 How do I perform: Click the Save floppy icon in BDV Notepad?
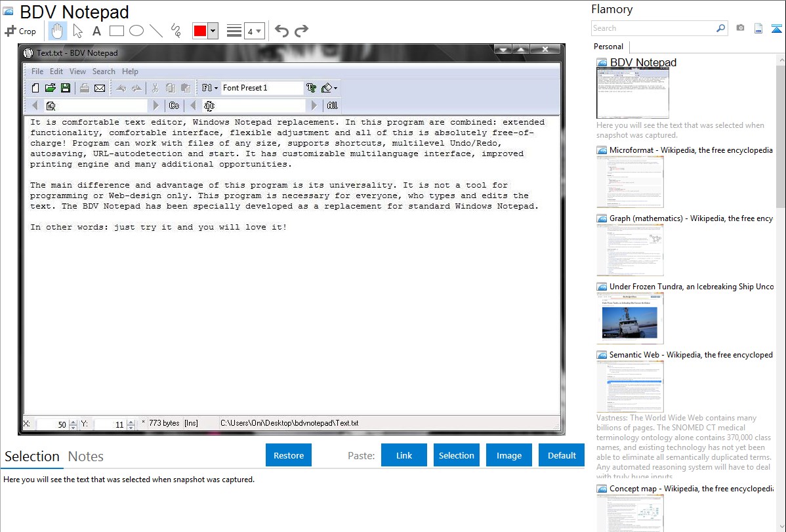click(x=65, y=89)
